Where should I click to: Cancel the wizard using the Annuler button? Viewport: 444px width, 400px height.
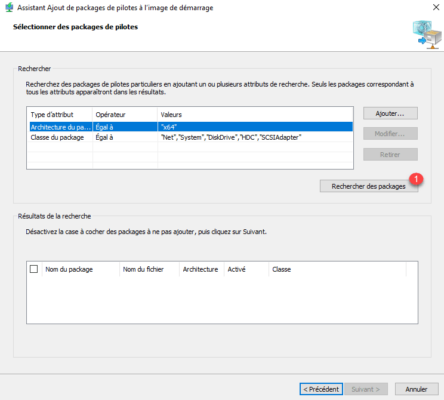coord(417,389)
